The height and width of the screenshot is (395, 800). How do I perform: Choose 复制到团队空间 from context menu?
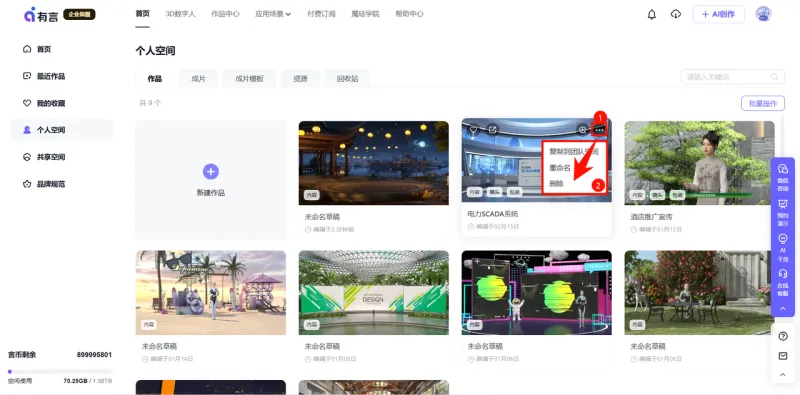point(573,152)
